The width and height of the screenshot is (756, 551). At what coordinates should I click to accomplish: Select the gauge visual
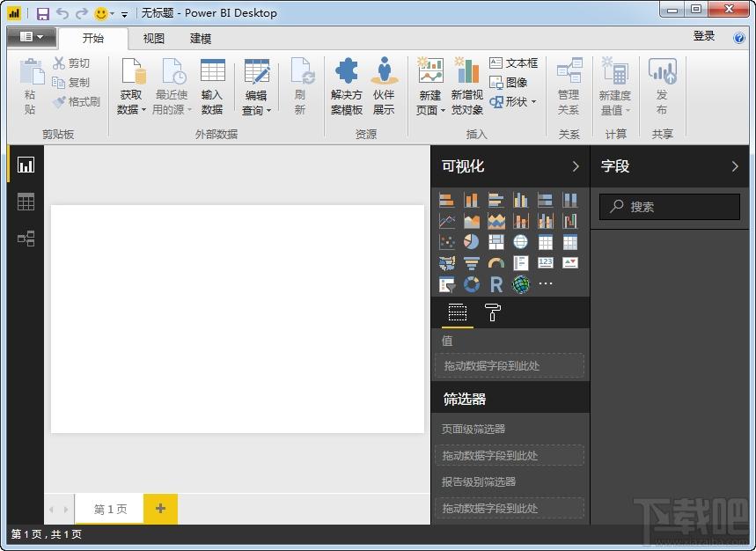495,262
